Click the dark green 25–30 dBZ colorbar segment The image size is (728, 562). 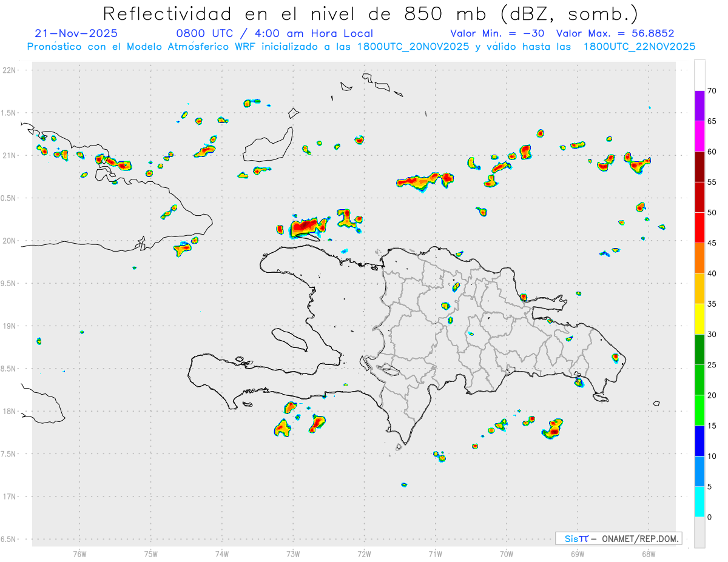coord(699,350)
